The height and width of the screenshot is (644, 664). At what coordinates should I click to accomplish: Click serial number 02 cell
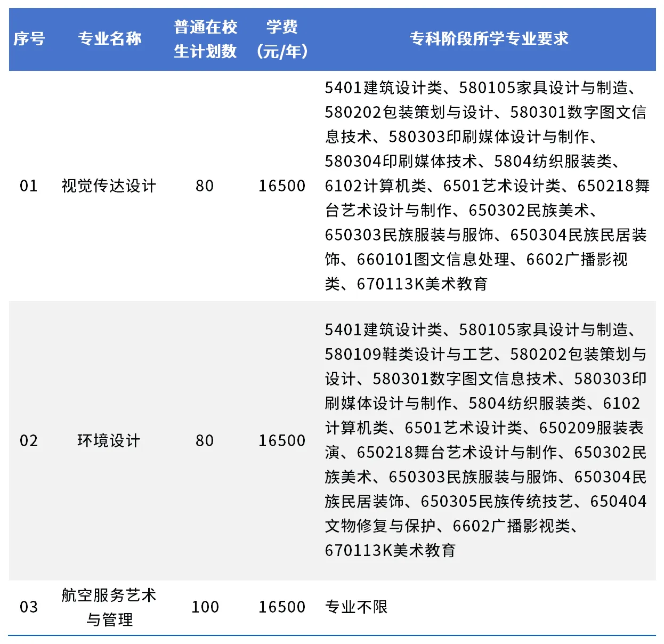pyautogui.click(x=29, y=441)
